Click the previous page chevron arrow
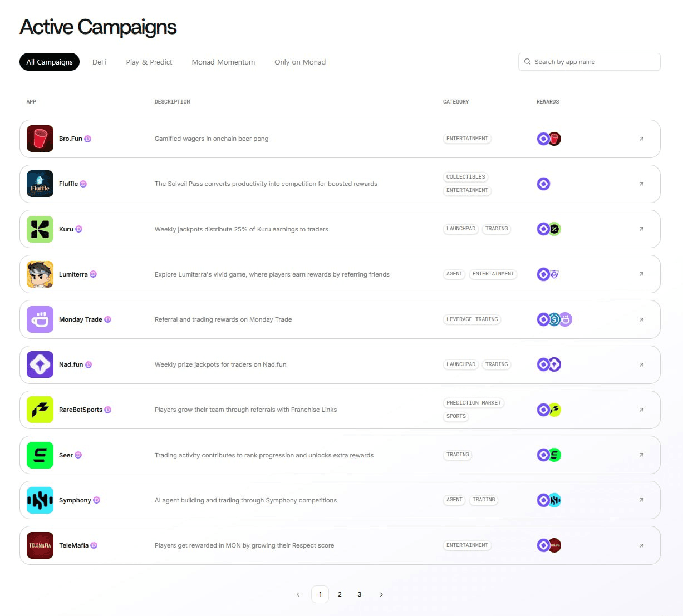The height and width of the screenshot is (616, 683). 298,594
